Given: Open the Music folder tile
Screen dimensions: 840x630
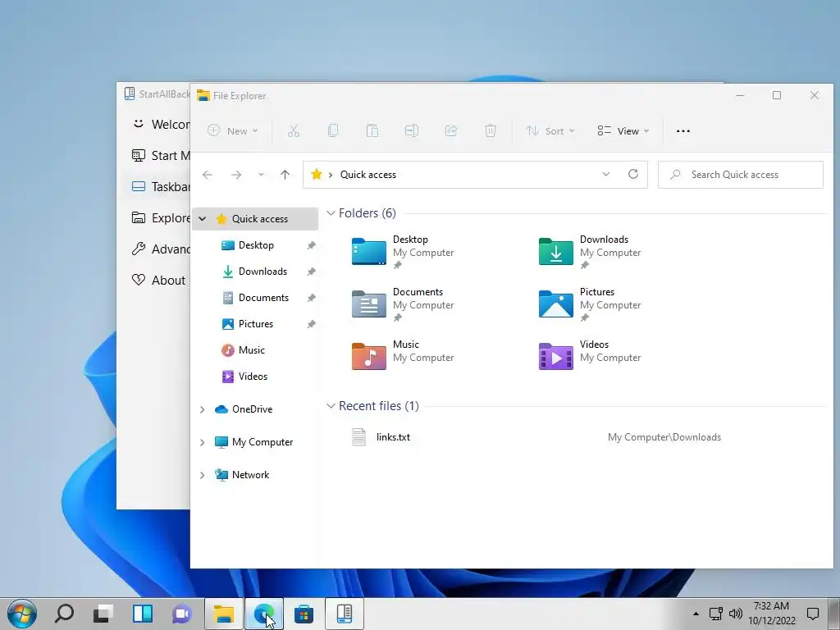Looking at the screenshot, I should (x=403, y=356).
